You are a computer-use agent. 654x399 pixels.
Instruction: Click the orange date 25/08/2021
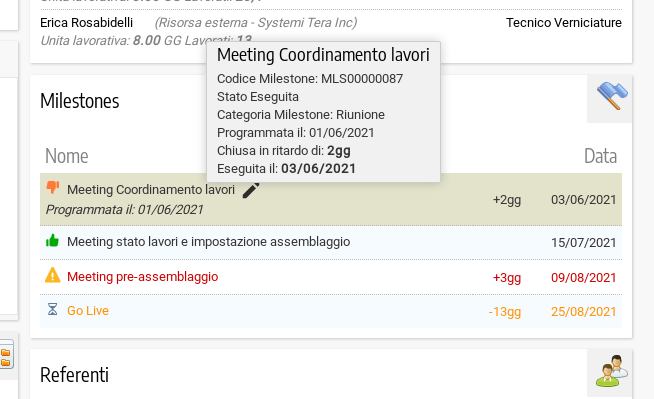point(584,312)
